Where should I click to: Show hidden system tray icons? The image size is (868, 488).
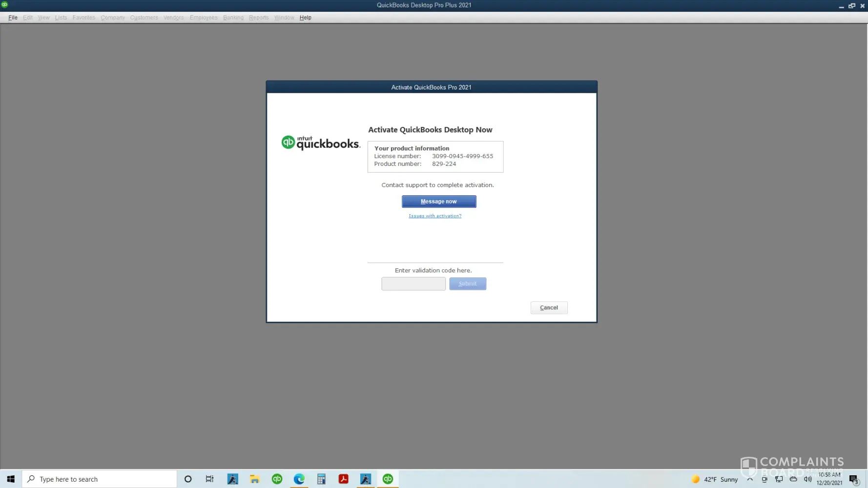coord(750,479)
